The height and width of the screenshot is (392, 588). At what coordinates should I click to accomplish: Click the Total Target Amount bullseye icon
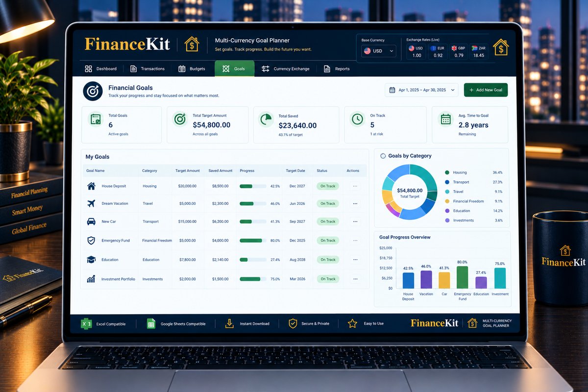(x=180, y=119)
